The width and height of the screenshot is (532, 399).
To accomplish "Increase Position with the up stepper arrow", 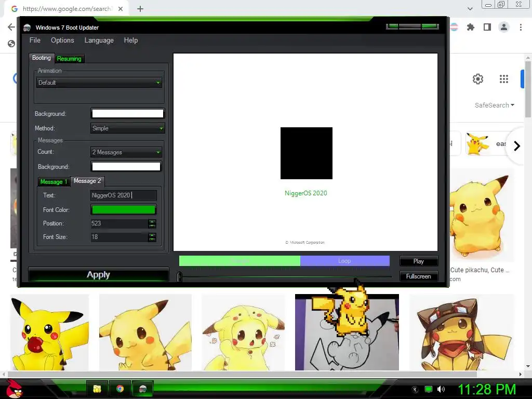I will click(x=152, y=221).
